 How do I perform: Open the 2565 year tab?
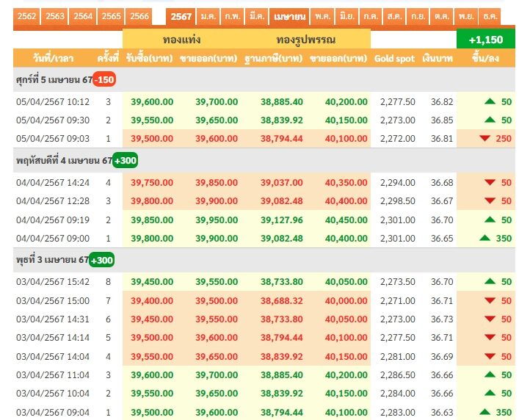tap(111, 16)
